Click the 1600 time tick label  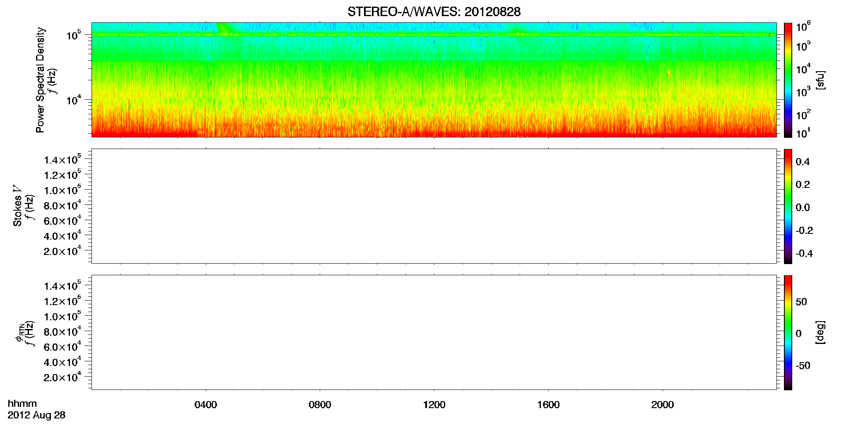548,405
